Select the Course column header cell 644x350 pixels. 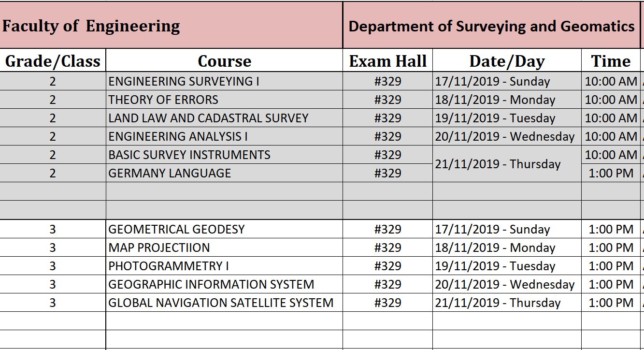click(x=224, y=61)
